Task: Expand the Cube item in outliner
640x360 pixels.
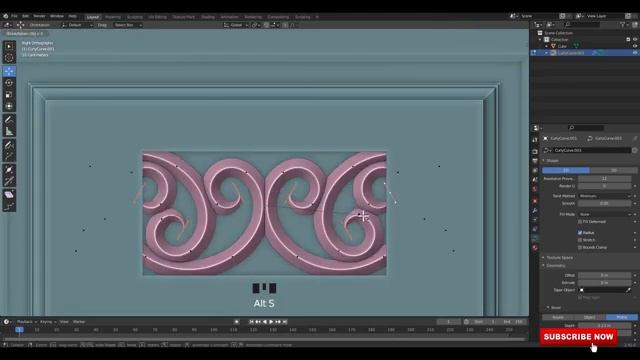Action: pyautogui.click(x=547, y=46)
